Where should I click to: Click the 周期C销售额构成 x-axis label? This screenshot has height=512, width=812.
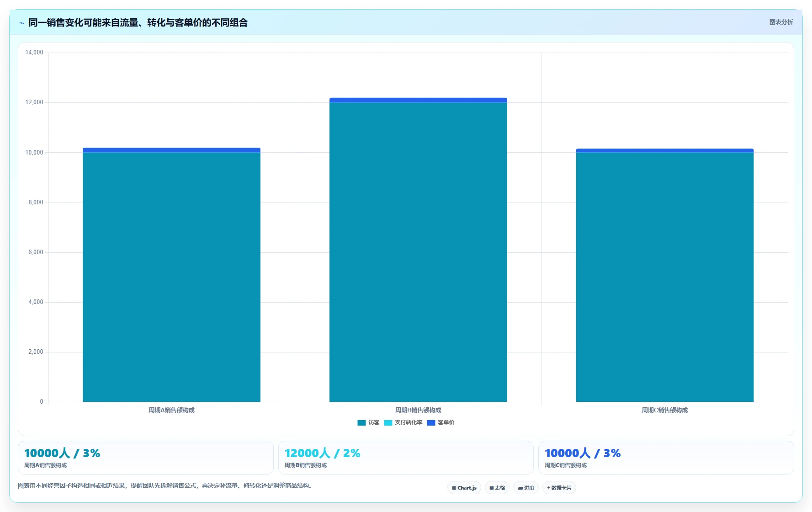(x=665, y=410)
